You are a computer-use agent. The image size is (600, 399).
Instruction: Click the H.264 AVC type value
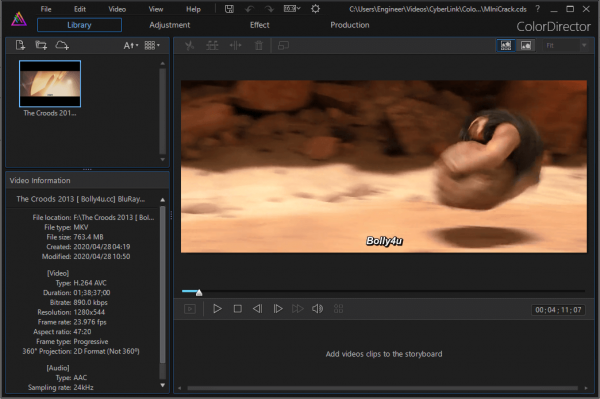point(90,283)
